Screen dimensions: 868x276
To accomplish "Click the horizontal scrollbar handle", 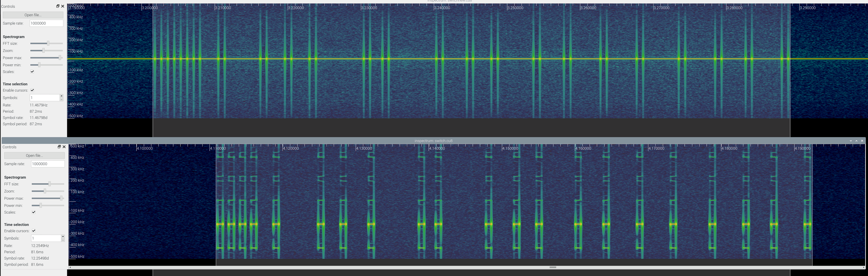I will tap(553, 267).
